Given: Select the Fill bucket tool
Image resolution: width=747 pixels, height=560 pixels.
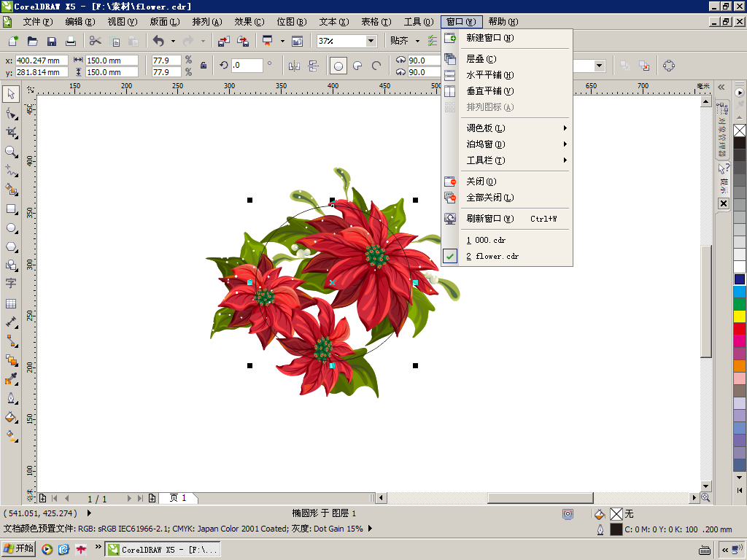Looking at the screenshot, I should click(x=10, y=417).
